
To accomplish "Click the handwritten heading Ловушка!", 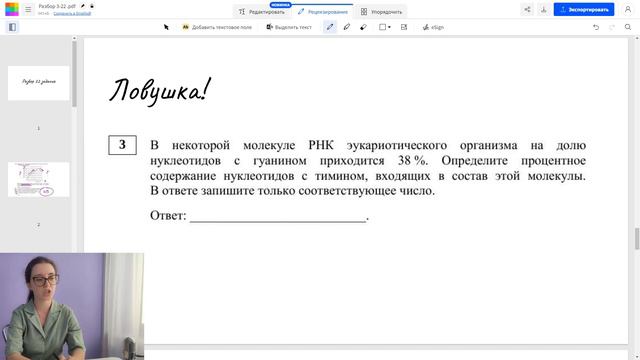I will [x=160, y=91].
